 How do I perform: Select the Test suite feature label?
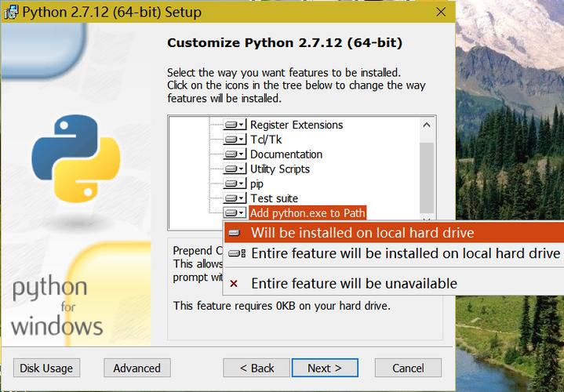click(274, 198)
